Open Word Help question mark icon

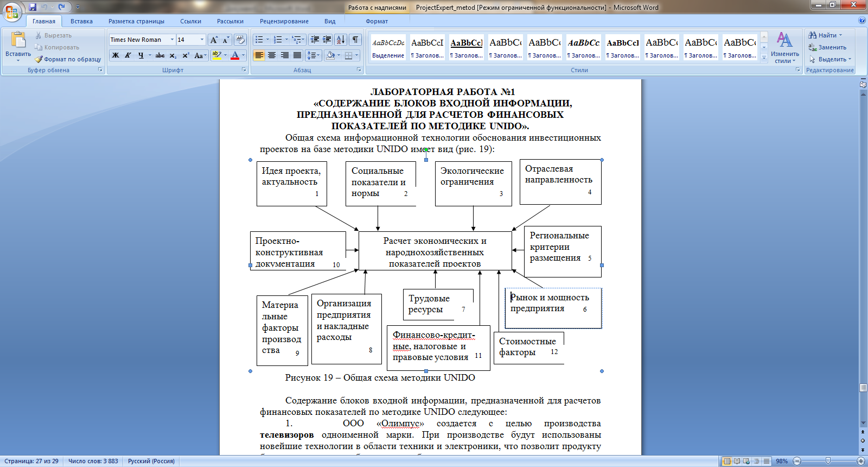[862, 21]
